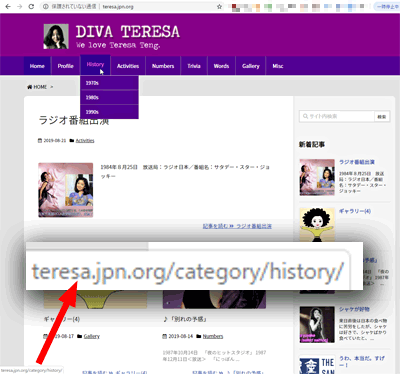Image resolution: width=400 pixels, height=374 pixels.
Task: Open the Gallery category link under ギャラリー(4)
Action: [92, 336]
